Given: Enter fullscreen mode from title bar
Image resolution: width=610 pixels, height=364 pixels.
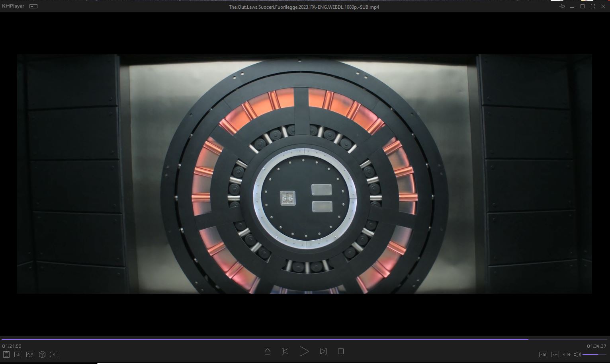Looking at the screenshot, I should (593, 6).
